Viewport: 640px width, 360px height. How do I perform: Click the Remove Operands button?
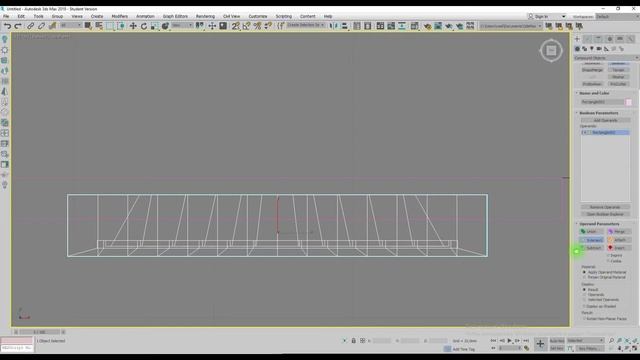coord(605,207)
